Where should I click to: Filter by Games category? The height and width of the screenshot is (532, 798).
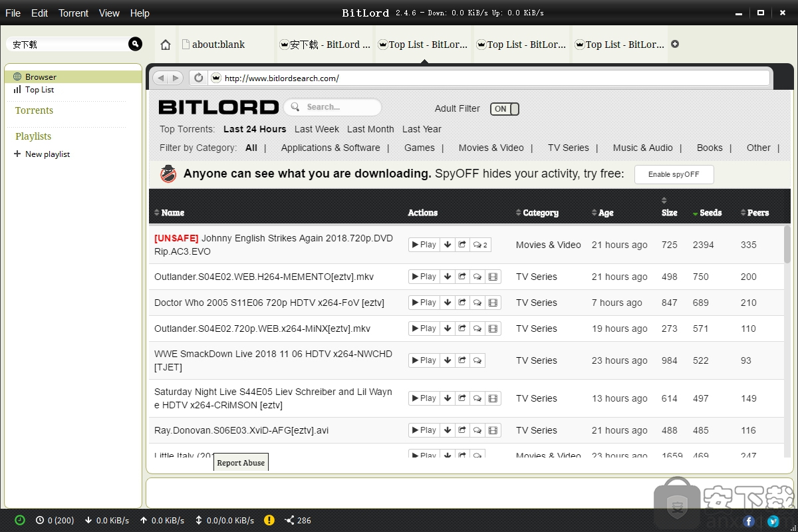tap(420, 148)
